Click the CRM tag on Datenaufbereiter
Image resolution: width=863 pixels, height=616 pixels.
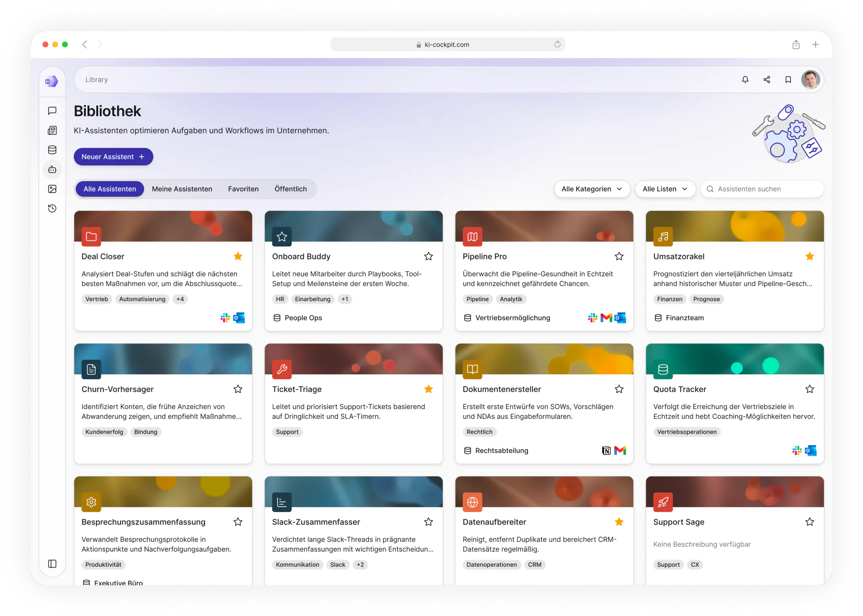point(535,565)
